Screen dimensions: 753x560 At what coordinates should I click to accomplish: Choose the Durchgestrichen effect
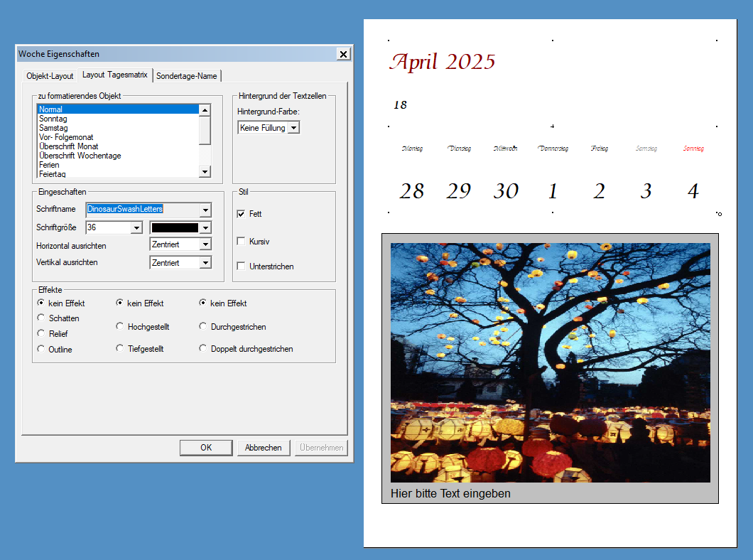click(204, 326)
